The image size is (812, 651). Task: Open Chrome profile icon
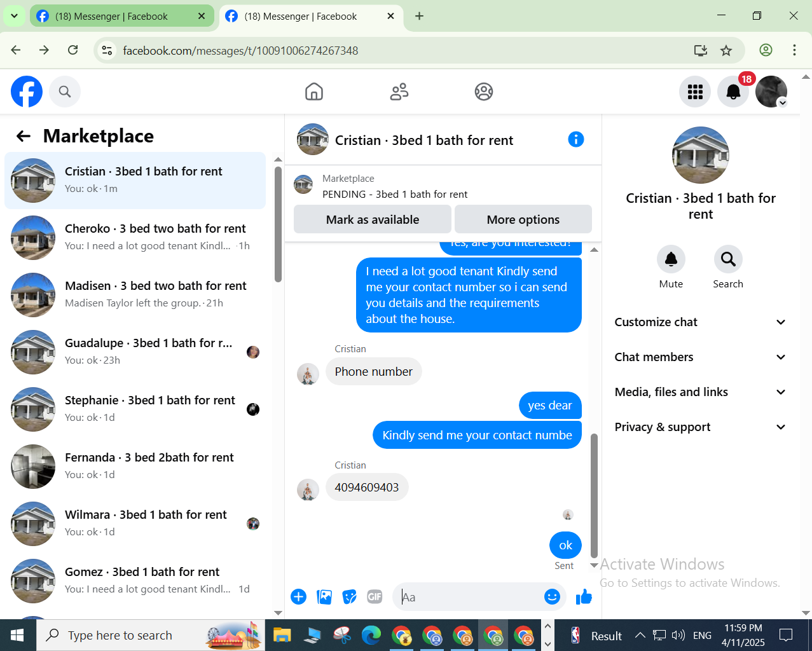[x=766, y=50]
